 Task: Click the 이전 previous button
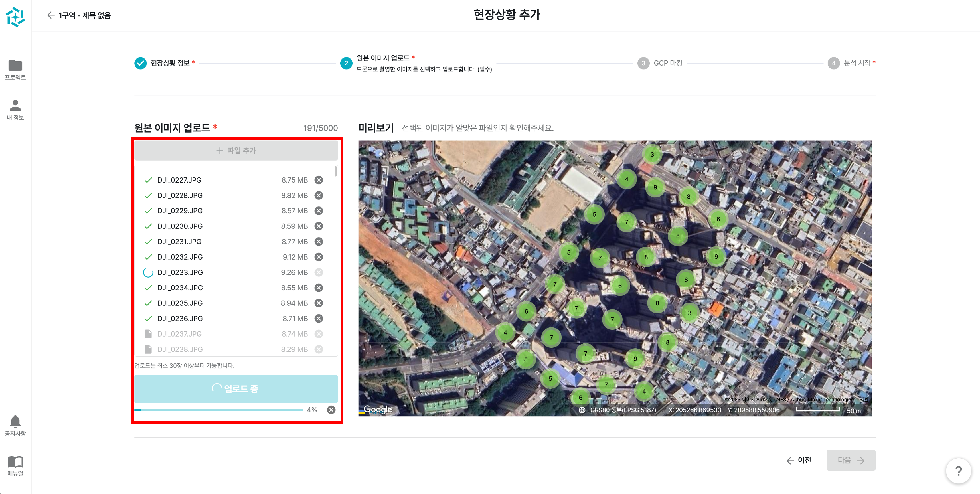tap(799, 460)
